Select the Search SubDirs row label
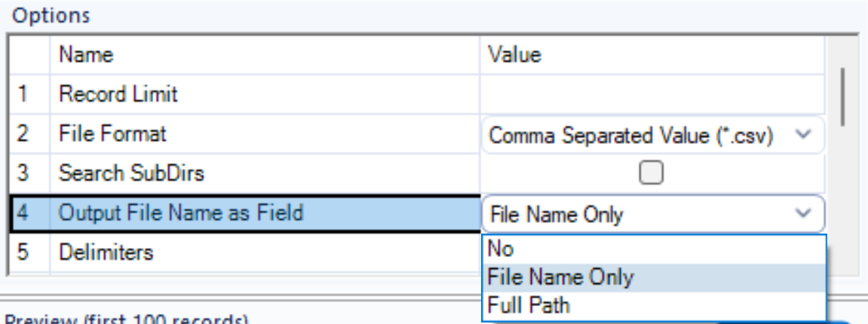Viewport: 868px width, 324px height. tap(131, 173)
